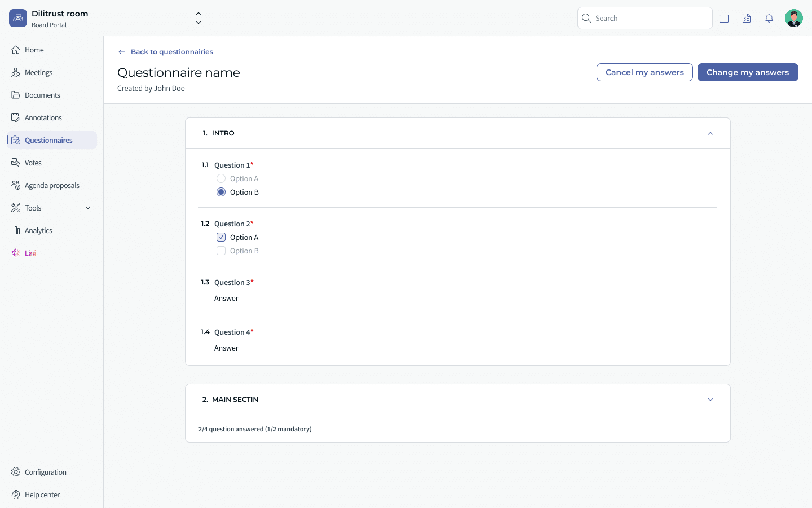Click the Help center icon
Screen dimensions: 812x508
[x=16, y=494]
